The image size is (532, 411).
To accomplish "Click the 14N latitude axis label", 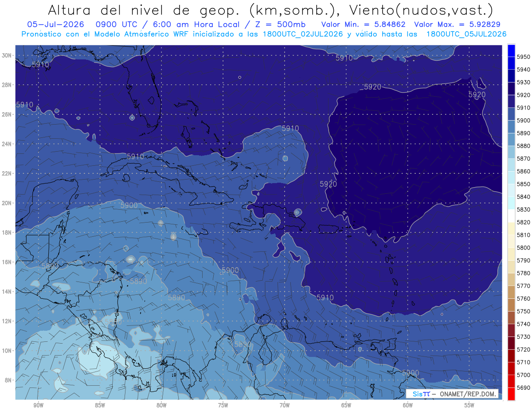I will click(7, 292).
